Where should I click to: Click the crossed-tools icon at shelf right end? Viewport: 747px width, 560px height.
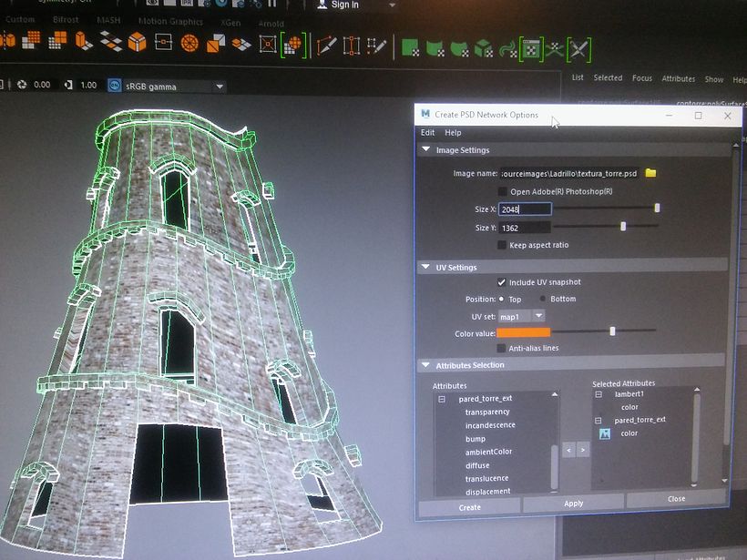coord(578,48)
